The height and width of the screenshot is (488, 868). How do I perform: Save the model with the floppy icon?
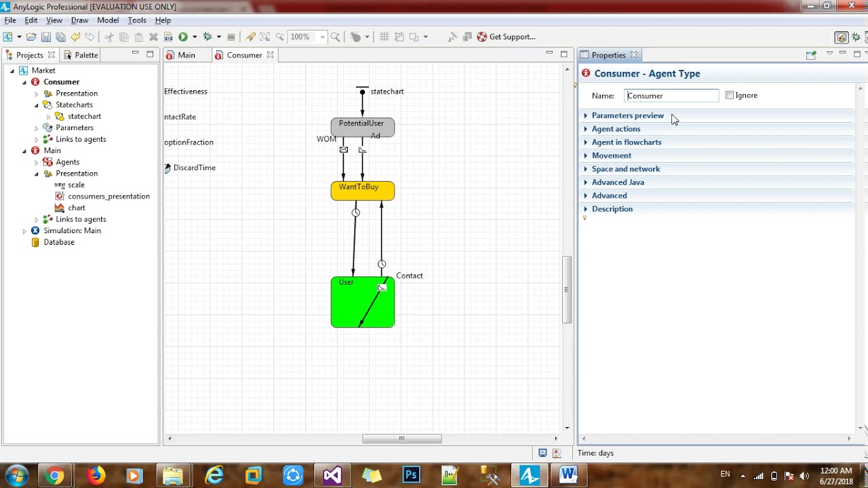[x=46, y=37]
